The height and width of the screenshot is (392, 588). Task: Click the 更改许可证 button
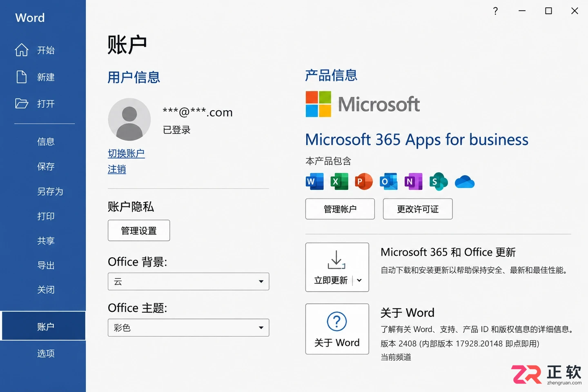pos(418,209)
